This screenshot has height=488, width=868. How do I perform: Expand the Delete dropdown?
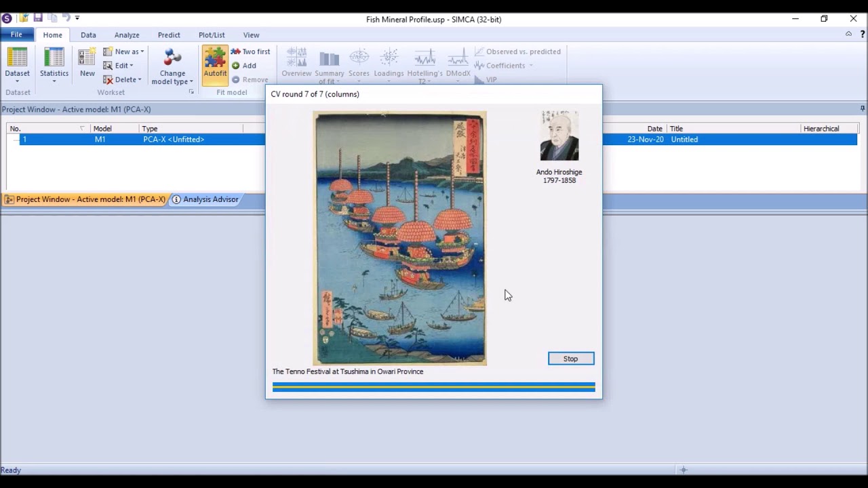[122, 80]
